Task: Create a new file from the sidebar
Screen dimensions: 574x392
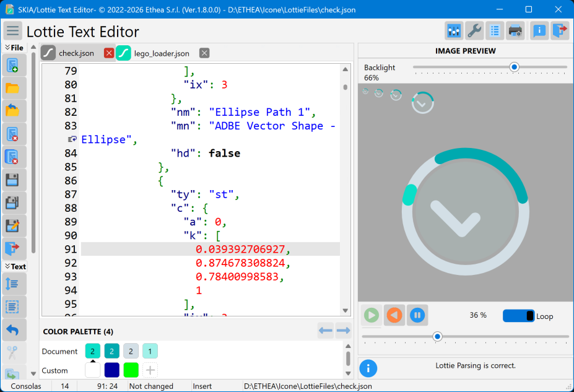Action: point(14,66)
